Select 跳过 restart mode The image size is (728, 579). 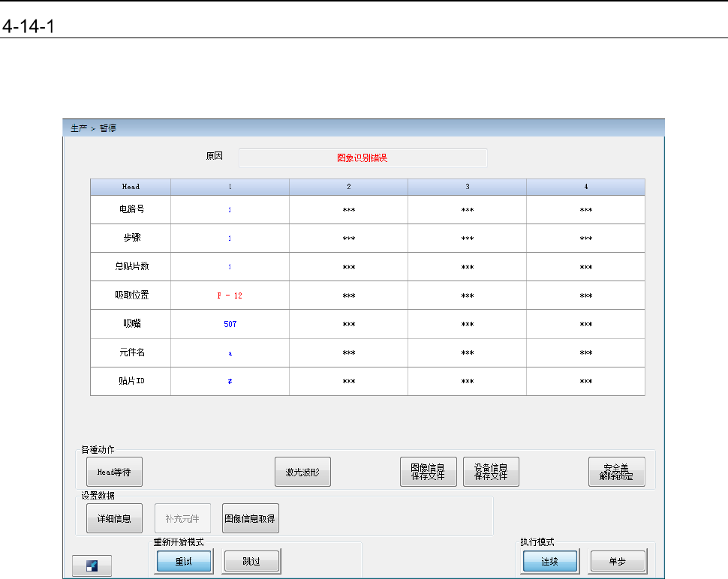[251, 561]
